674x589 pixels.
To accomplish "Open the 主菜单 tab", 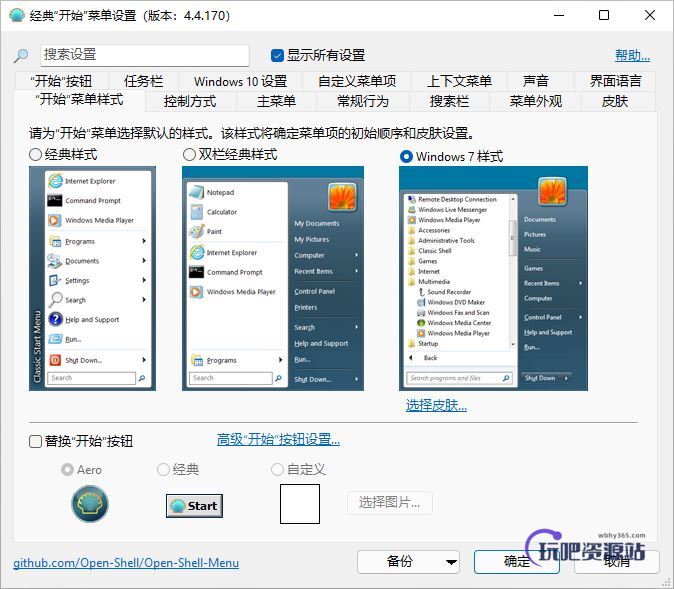I will click(276, 101).
